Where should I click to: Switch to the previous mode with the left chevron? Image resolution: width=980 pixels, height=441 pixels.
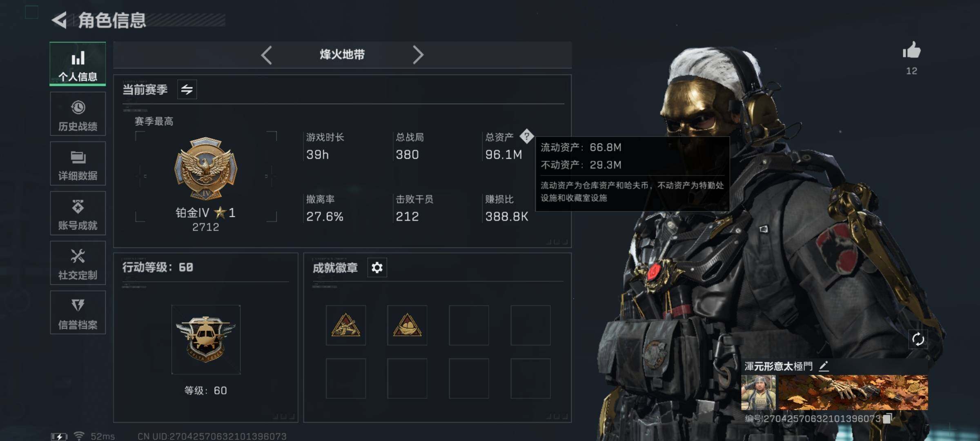[267, 55]
